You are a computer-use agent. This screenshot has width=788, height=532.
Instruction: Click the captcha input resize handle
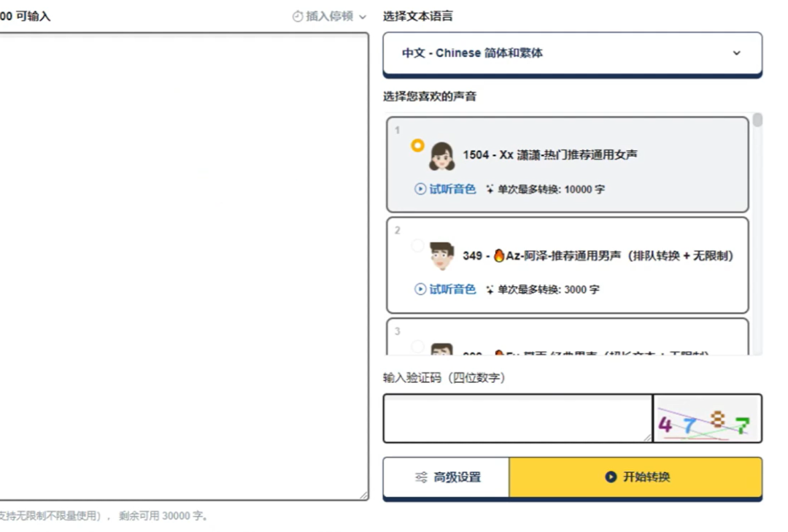(x=647, y=438)
